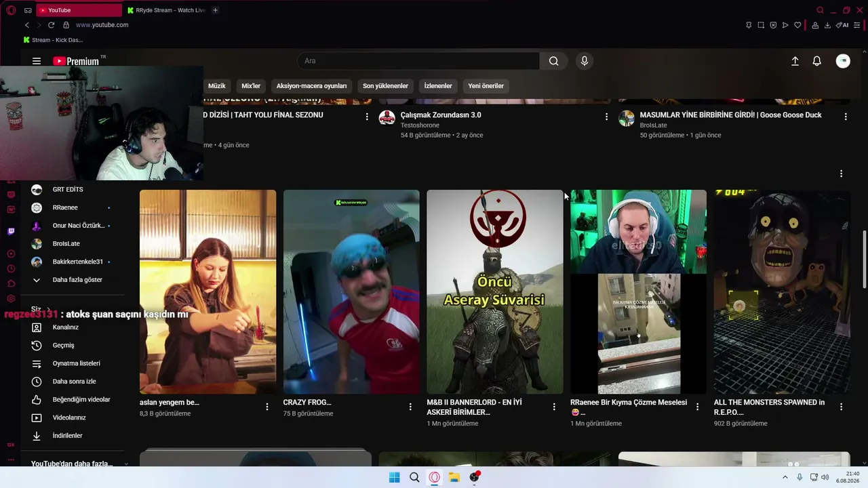Select the Müzik filter chip
Image resolution: width=868 pixels, height=488 pixels.
[x=217, y=86]
